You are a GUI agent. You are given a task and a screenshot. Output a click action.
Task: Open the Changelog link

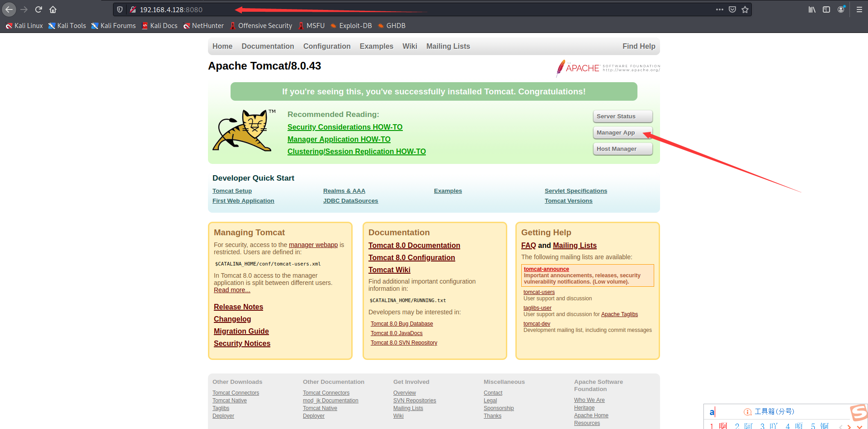point(232,319)
